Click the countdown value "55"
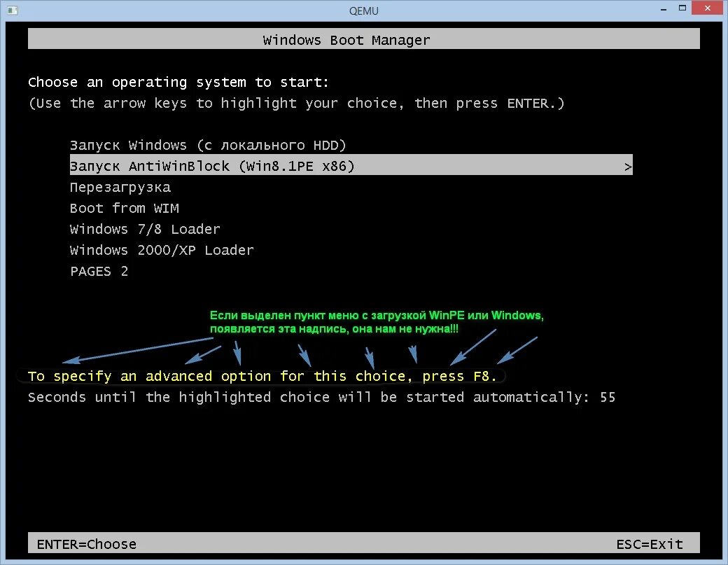 [x=608, y=398]
